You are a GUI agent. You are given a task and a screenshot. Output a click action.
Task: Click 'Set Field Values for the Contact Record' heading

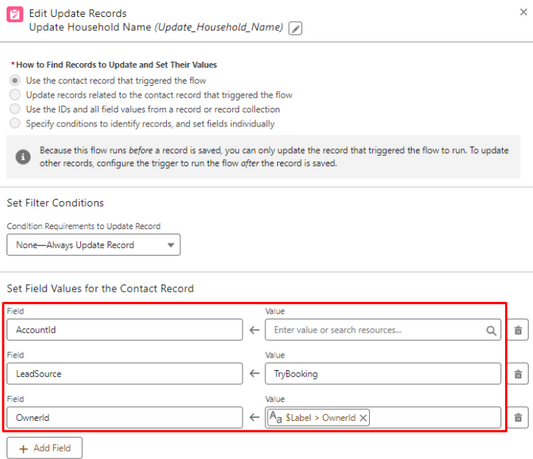click(x=100, y=289)
